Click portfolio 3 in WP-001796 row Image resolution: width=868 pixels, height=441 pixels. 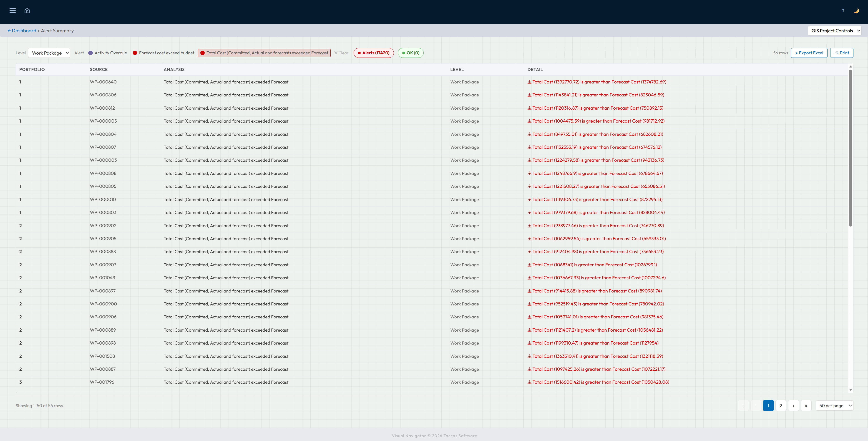pyautogui.click(x=20, y=382)
